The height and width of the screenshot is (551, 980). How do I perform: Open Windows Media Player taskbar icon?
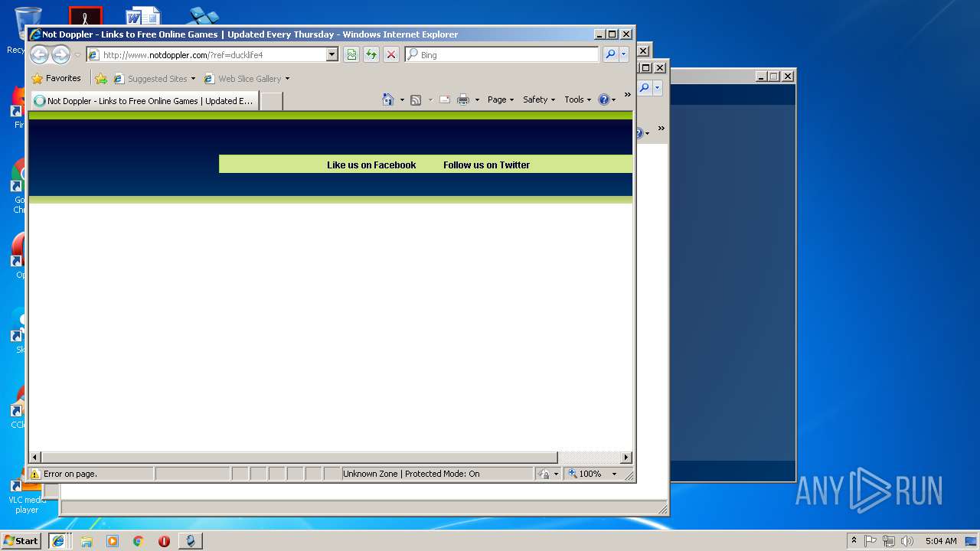pos(113,541)
